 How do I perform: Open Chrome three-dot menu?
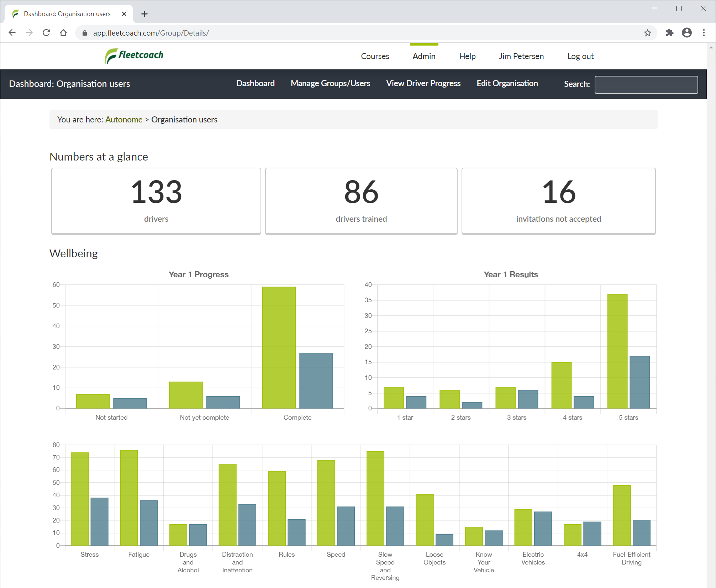(704, 33)
